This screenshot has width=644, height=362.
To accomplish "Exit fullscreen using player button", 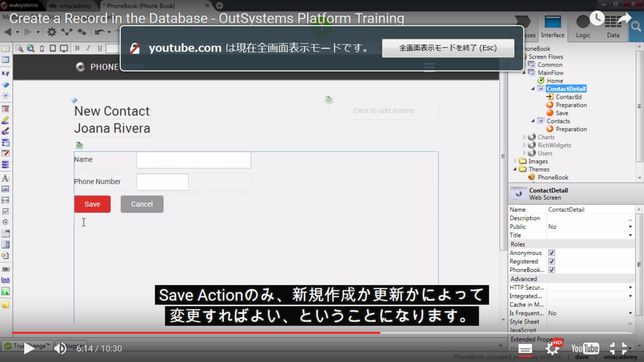I will 618,349.
